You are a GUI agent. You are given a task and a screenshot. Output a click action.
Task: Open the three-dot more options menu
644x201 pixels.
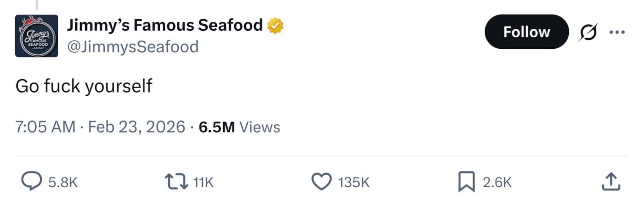click(617, 32)
